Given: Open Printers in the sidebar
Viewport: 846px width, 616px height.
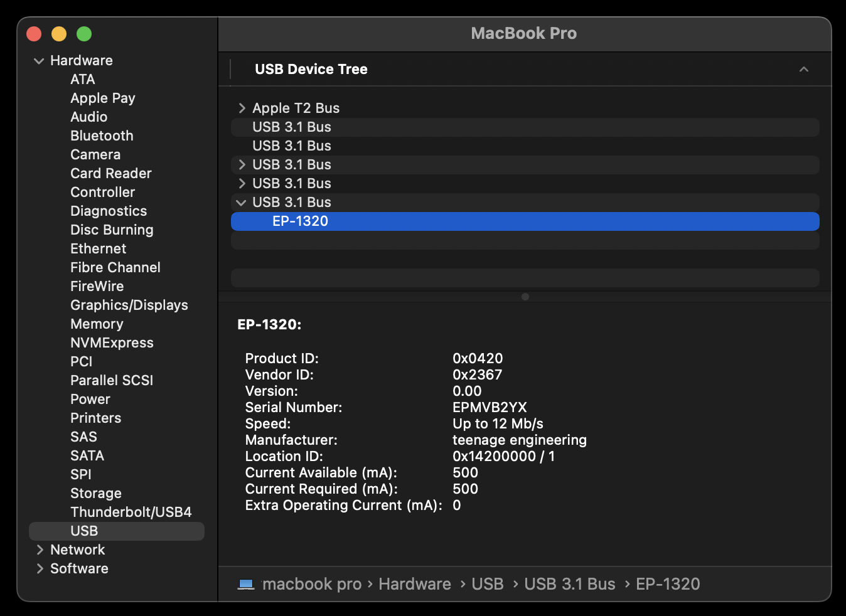Looking at the screenshot, I should tap(96, 418).
